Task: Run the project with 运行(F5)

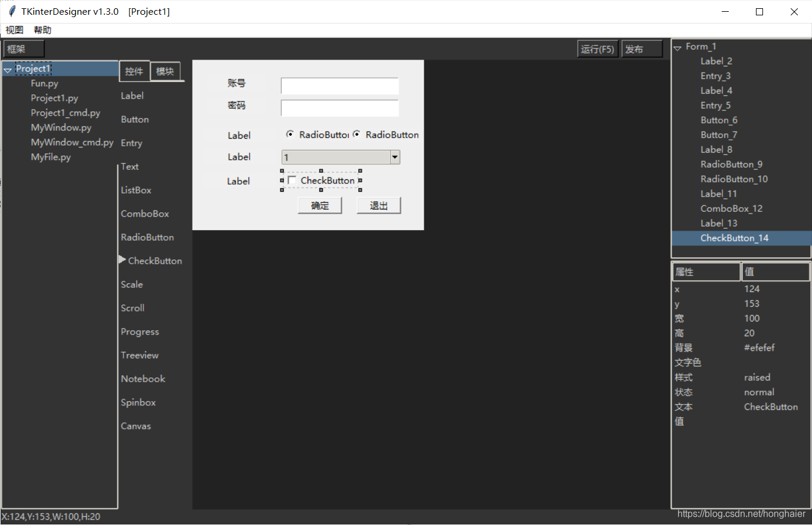Action: (x=597, y=49)
